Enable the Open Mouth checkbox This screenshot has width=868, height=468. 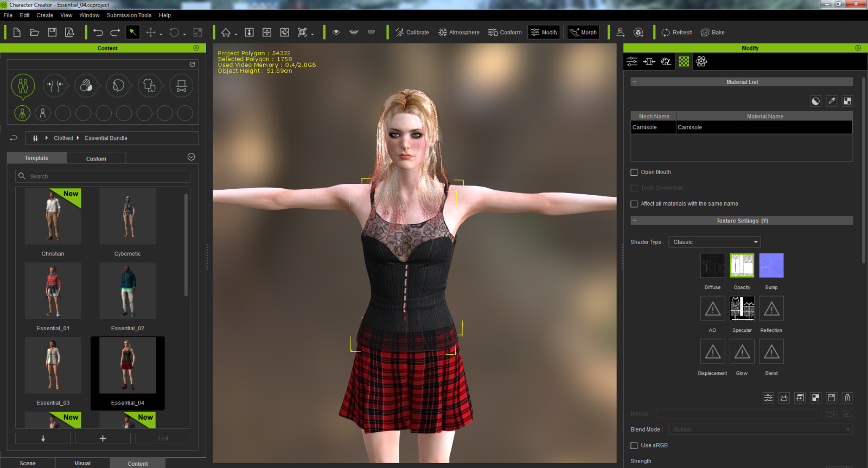click(634, 172)
